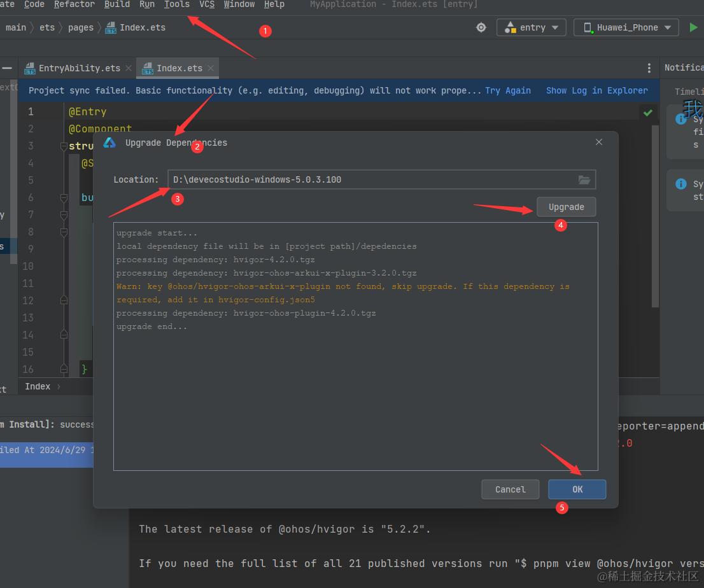This screenshot has height=588, width=704.
Task: Click the orange Warn message in log
Action: point(342,293)
